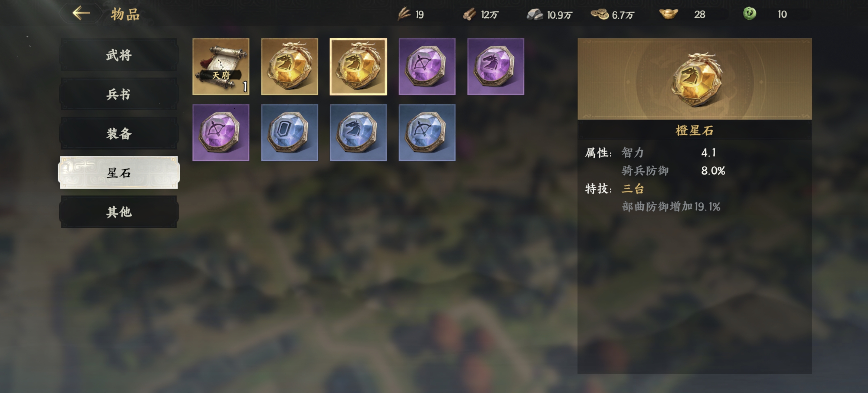
Task: Select first orange horse star stone
Action: pos(289,66)
